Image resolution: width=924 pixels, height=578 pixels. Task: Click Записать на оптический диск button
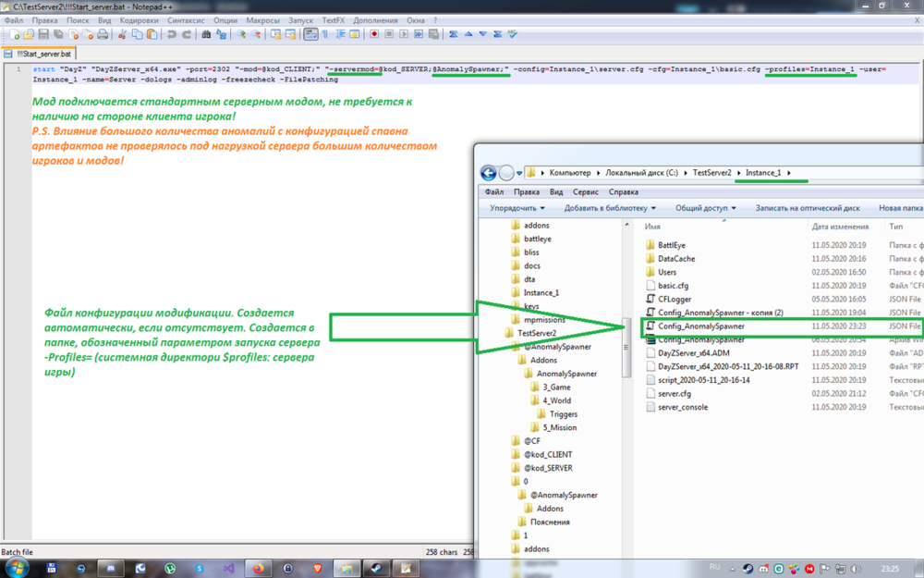(808, 208)
